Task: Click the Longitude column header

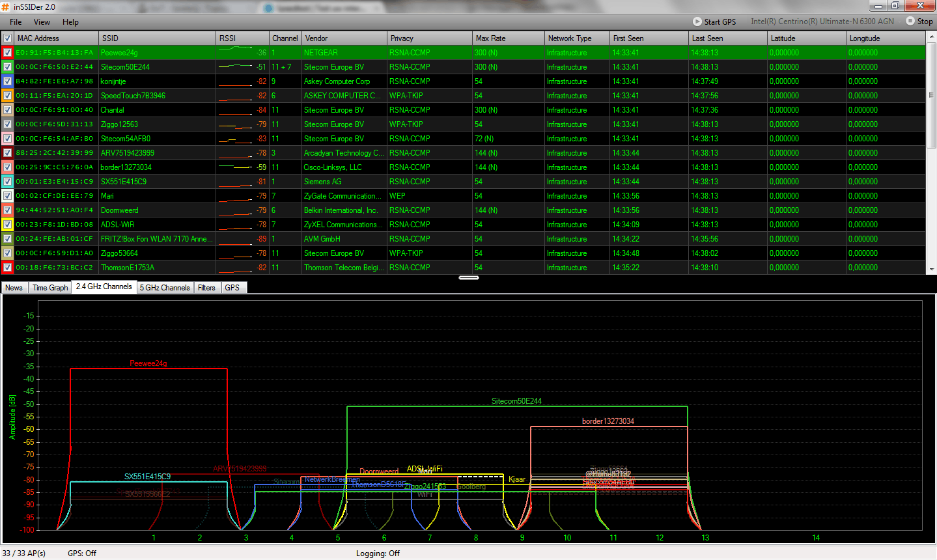Action: (x=886, y=38)
